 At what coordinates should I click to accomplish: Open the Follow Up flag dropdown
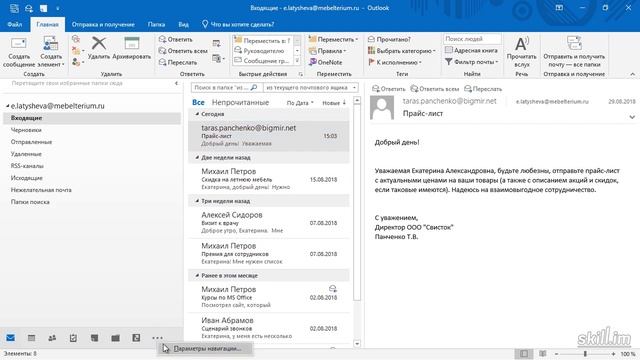tap(395, 62)
